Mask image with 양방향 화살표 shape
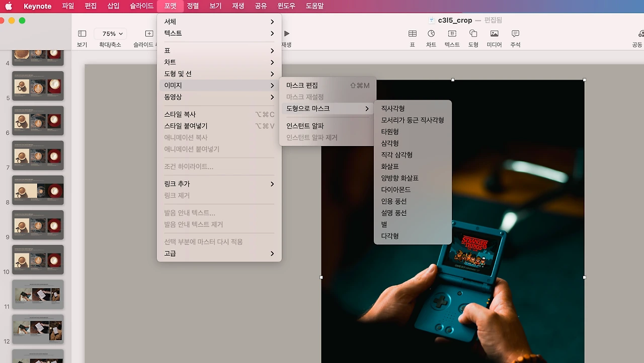Screen dimensions: 644x363 tap(413, 178)
